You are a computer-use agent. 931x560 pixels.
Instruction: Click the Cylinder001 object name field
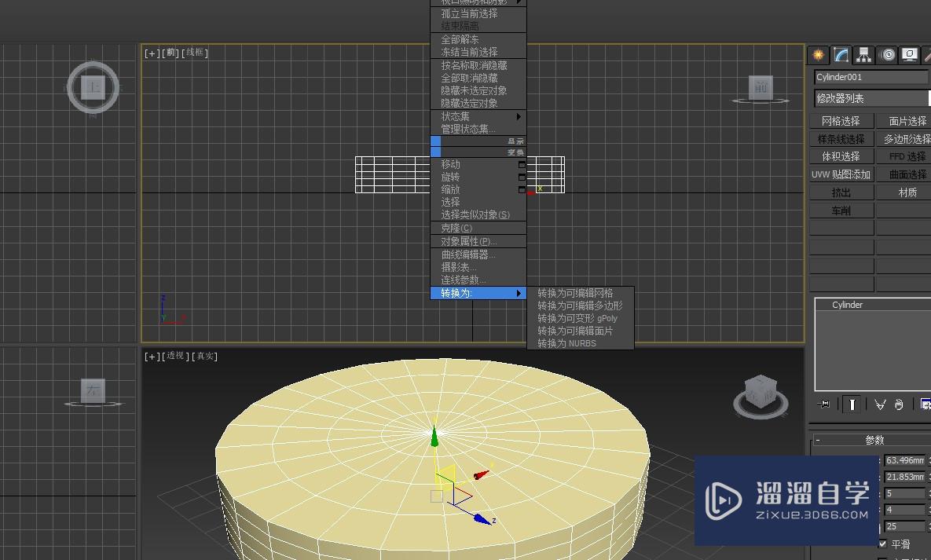pyautogui.click(x=871, y=77)
